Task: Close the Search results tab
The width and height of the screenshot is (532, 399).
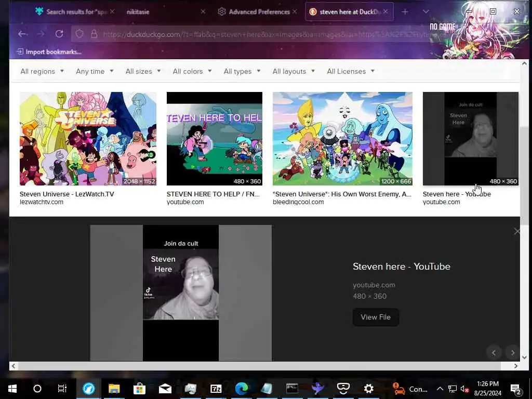Action: [x=112, y=11]
